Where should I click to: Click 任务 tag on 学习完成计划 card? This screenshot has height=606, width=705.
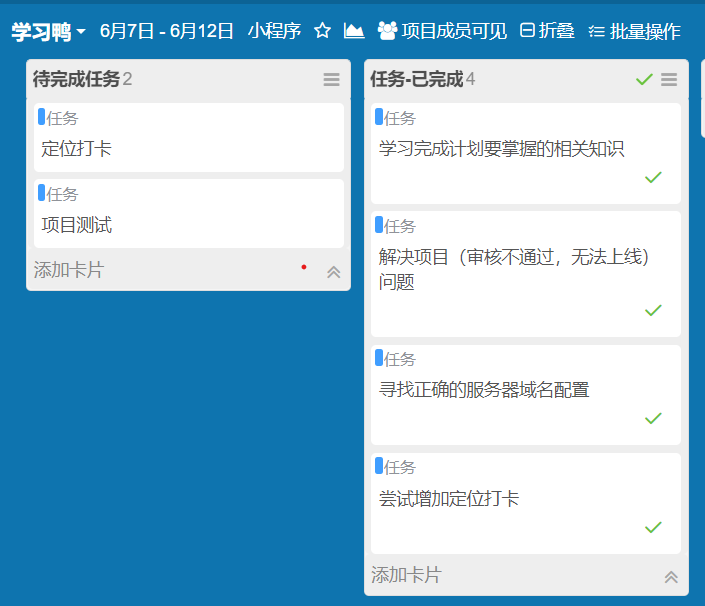click(x=396, y=118)
